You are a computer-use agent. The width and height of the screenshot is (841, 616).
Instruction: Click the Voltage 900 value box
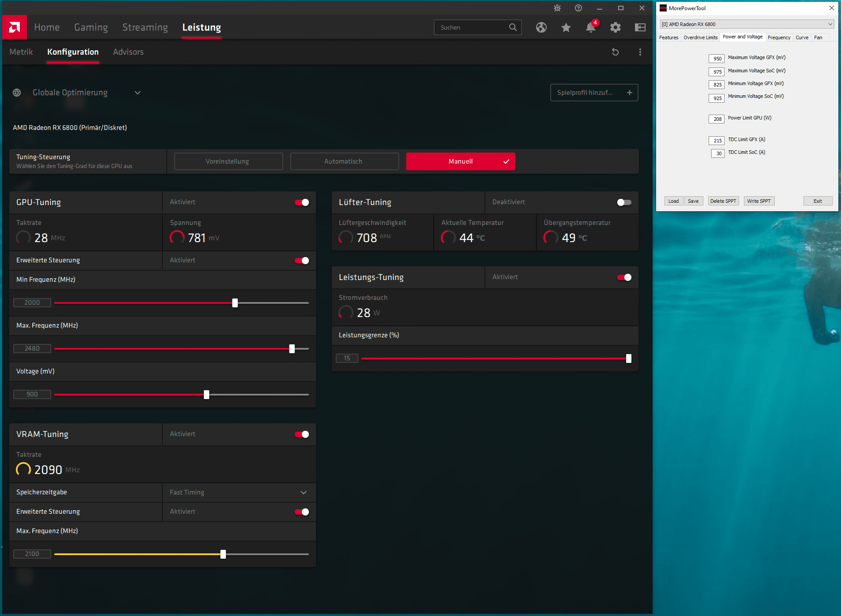(x=32, y=394)
